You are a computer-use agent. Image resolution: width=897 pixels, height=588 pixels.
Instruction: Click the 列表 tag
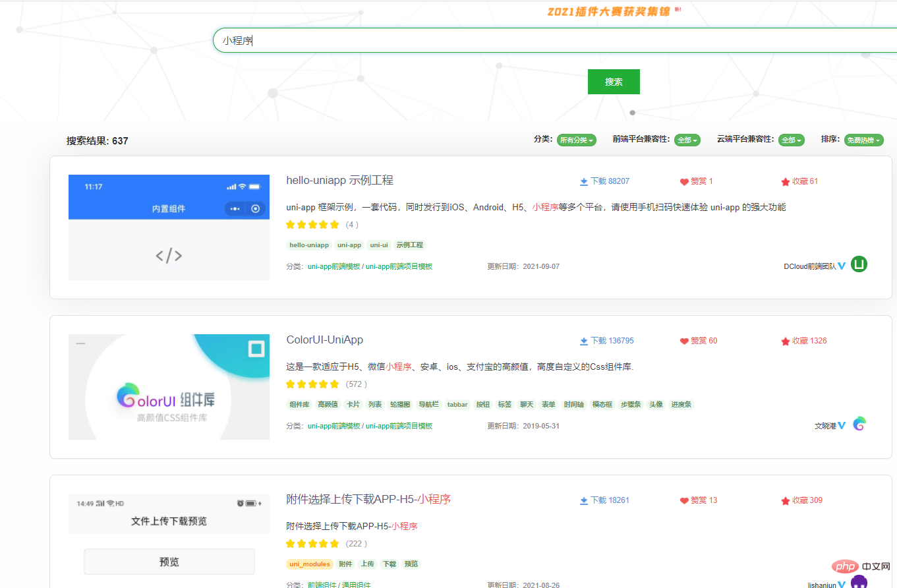(375, 405)
